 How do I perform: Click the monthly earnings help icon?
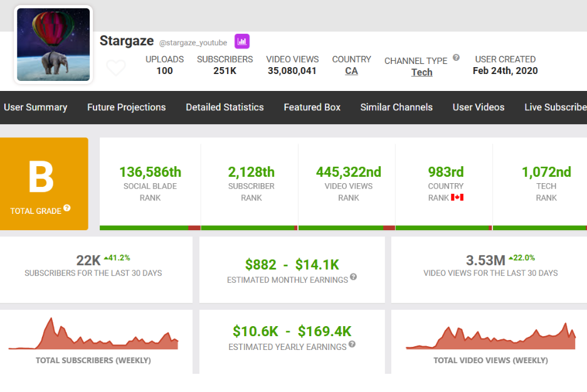(x=353, y=277)
